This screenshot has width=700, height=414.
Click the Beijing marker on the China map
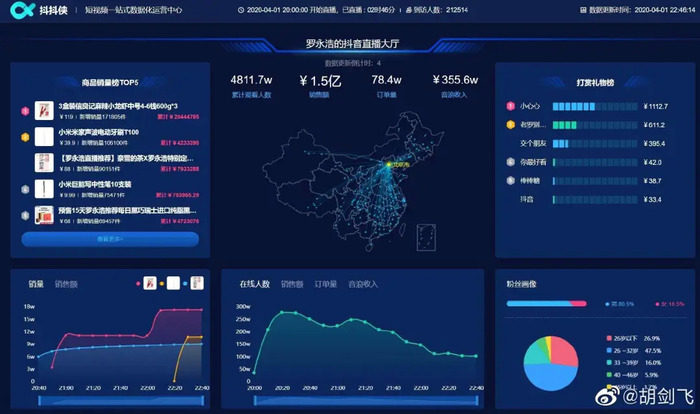tap(389, 164)
